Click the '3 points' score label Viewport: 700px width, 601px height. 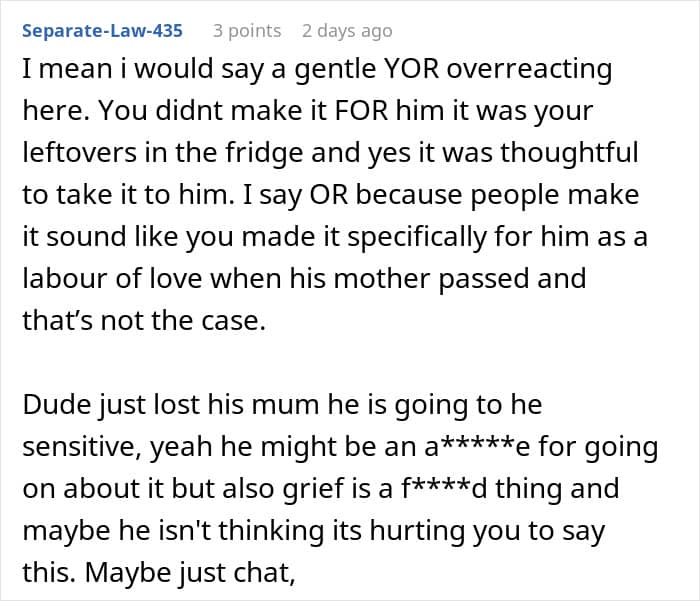247,31
